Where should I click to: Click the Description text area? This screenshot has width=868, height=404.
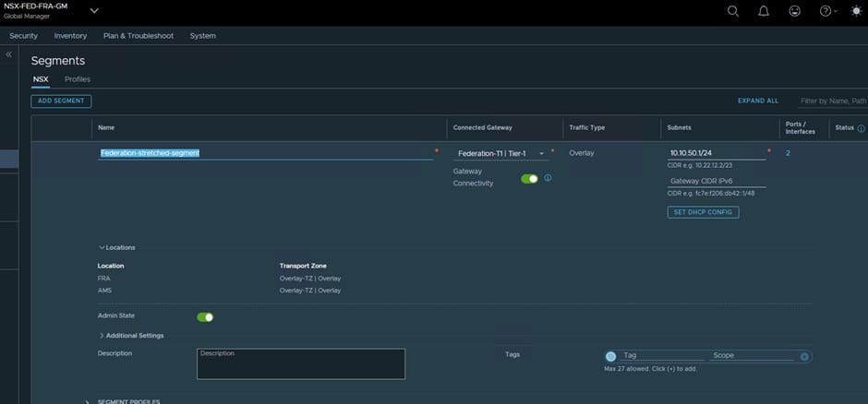[301, 363]
